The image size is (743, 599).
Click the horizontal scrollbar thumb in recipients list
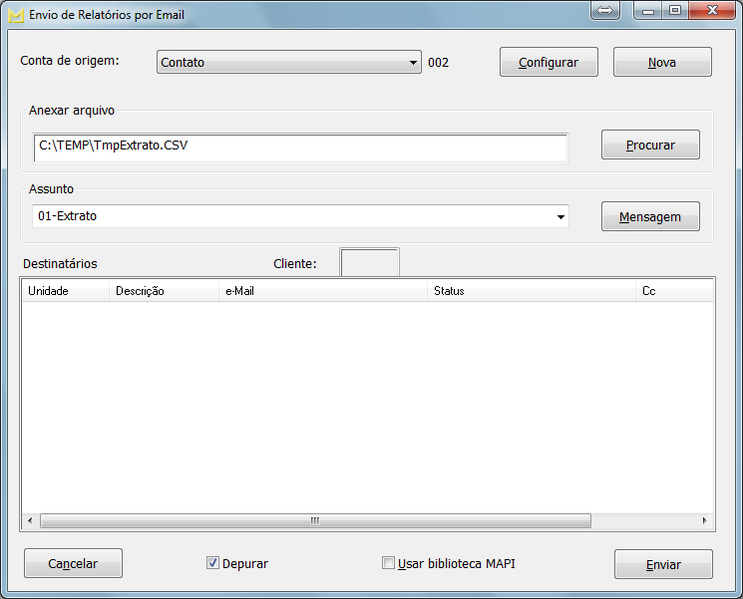pyautogui.click(x=314, y=521)
